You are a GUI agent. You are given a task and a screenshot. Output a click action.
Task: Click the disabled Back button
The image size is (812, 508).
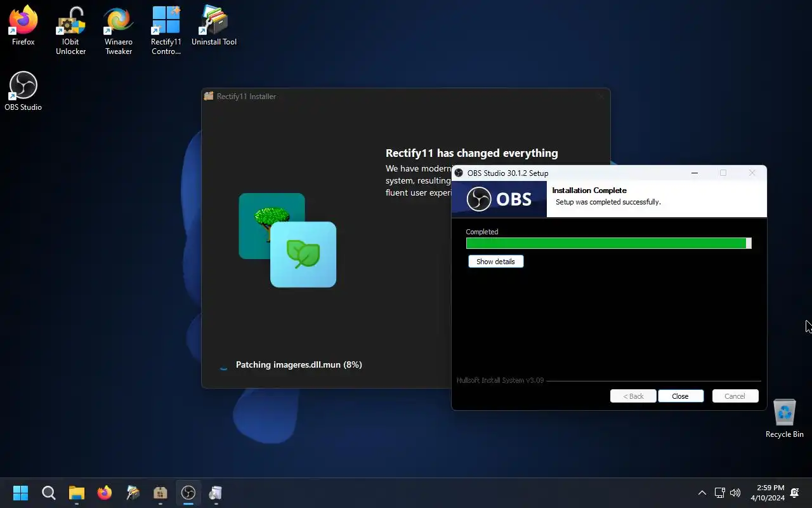(x=633, y=396)
